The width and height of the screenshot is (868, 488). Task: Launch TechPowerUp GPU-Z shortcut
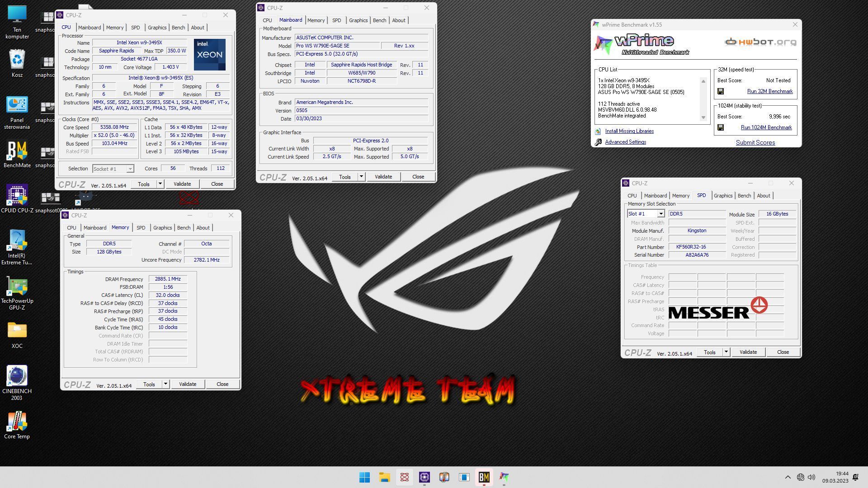pos(17,294)
